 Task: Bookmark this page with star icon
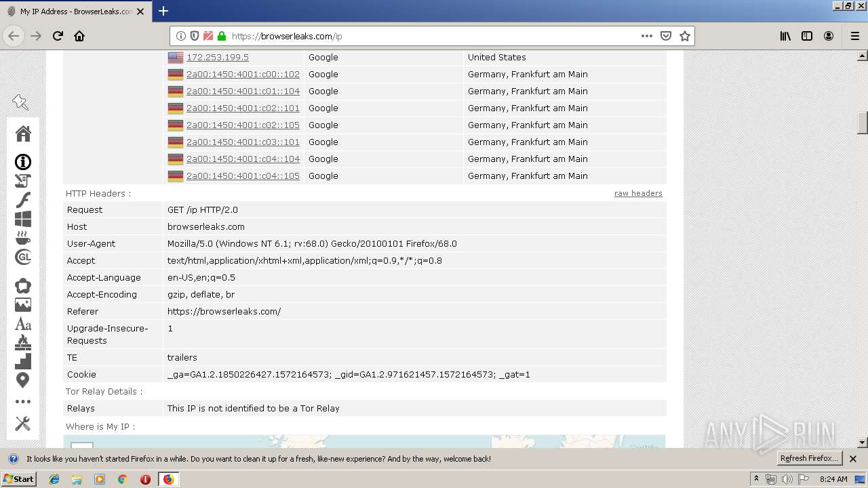[685, 36]
